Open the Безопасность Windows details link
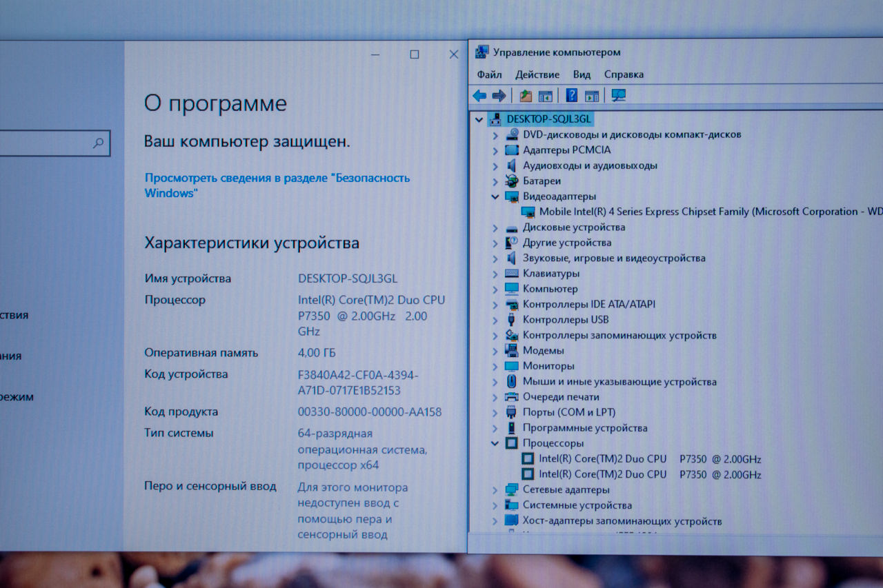The height and width of the screenshot is (588, 883). [277, 185]
